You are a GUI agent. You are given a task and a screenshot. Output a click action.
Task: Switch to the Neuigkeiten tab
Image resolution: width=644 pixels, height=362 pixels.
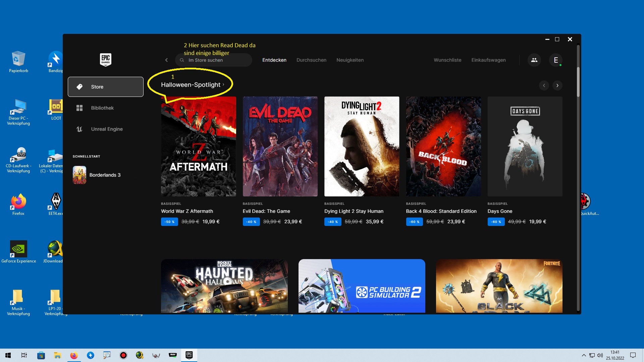click(350, 60)
